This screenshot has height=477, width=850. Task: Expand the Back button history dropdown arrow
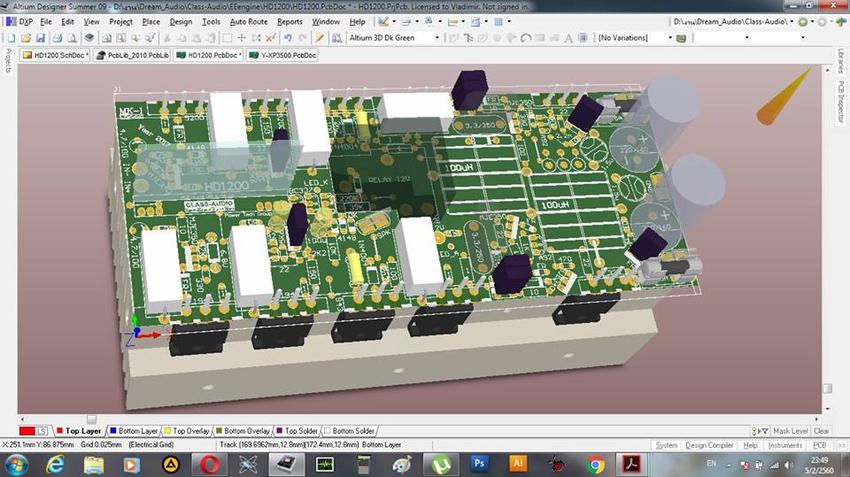[812, 22]
